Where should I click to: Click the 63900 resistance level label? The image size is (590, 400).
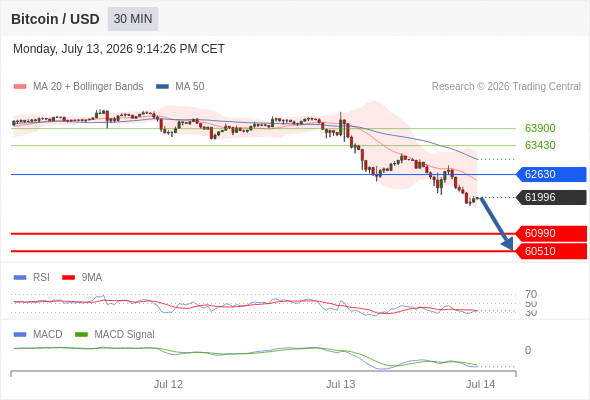pos(540,128)
